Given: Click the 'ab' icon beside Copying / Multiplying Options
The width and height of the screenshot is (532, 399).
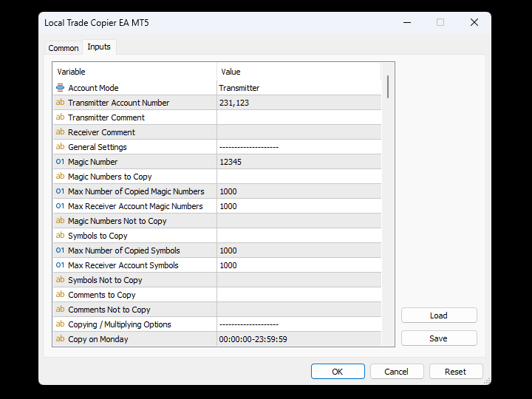Looking at the screenshot, I should pos(60,324).
